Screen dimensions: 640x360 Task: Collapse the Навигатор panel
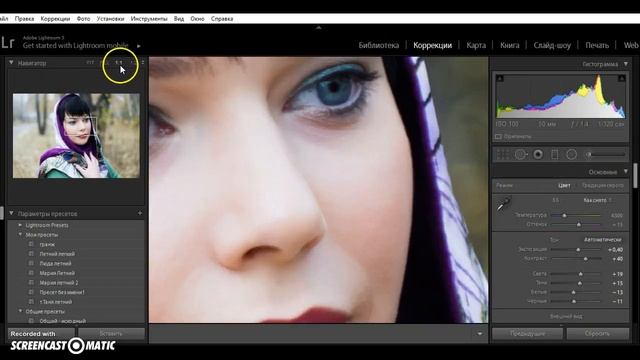click(11, 63)
